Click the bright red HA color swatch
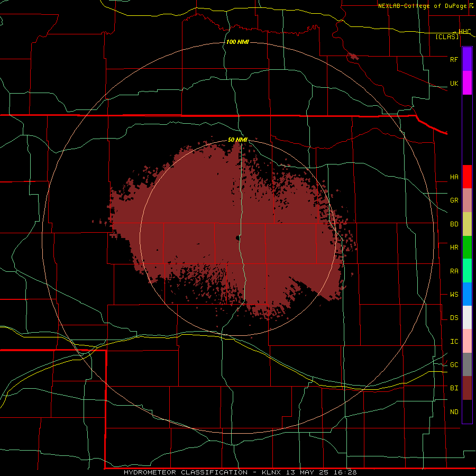Image resolution: width=476 pixels, height=476 pixels. click(x=467, y=177)
